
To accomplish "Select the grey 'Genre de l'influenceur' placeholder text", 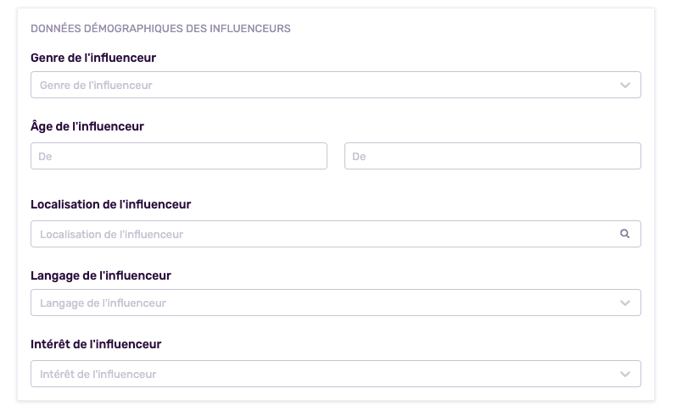I will tap(96, 85).
